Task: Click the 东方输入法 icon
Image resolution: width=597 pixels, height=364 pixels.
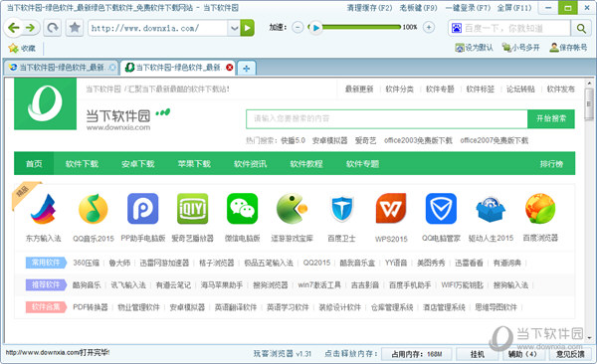Action: (44, 209)
